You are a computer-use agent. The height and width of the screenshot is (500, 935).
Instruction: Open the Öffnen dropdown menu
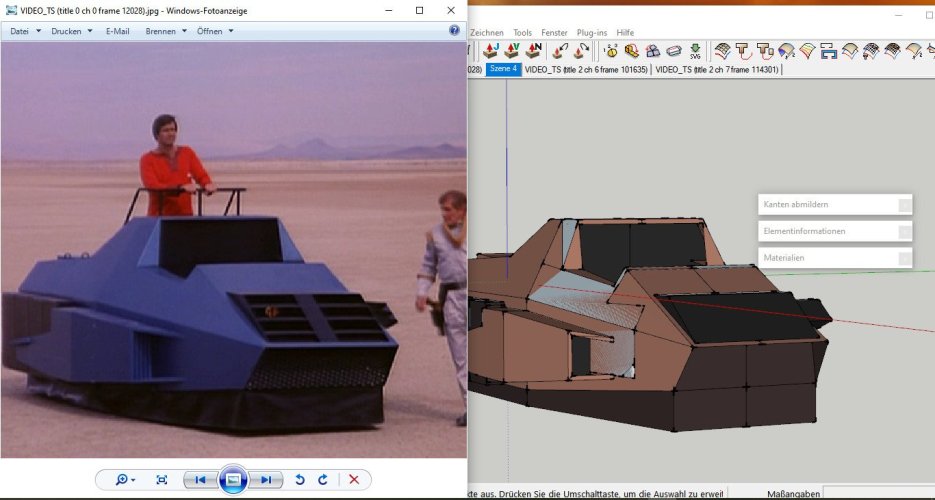215,31
